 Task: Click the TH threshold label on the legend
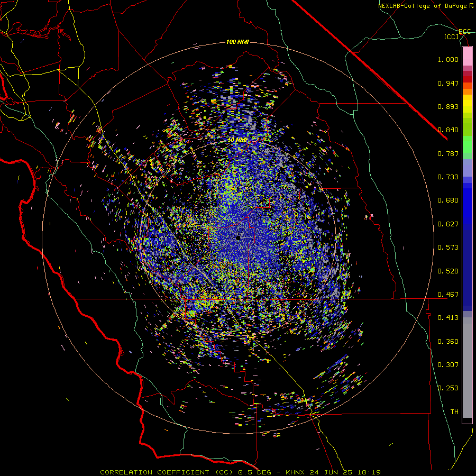coord(454,412)
